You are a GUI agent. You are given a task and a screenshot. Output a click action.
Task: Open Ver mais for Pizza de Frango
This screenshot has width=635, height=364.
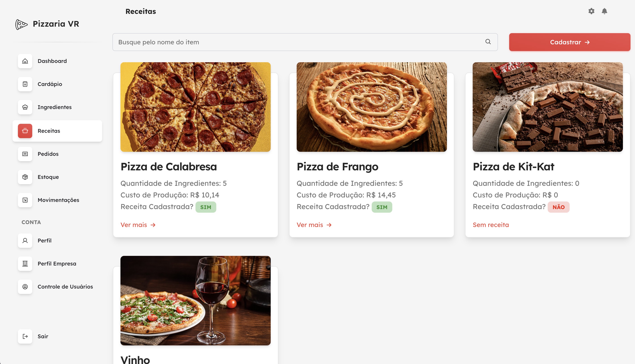tap(314, 225)
